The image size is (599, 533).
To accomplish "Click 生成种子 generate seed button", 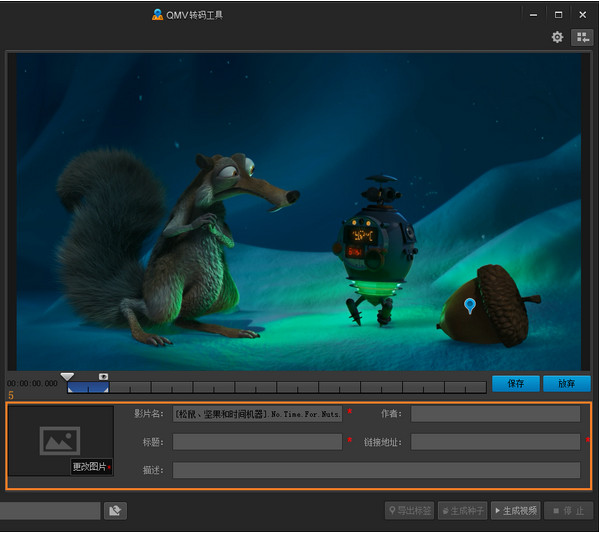I will pyautogui.click(x=463, y=511).
